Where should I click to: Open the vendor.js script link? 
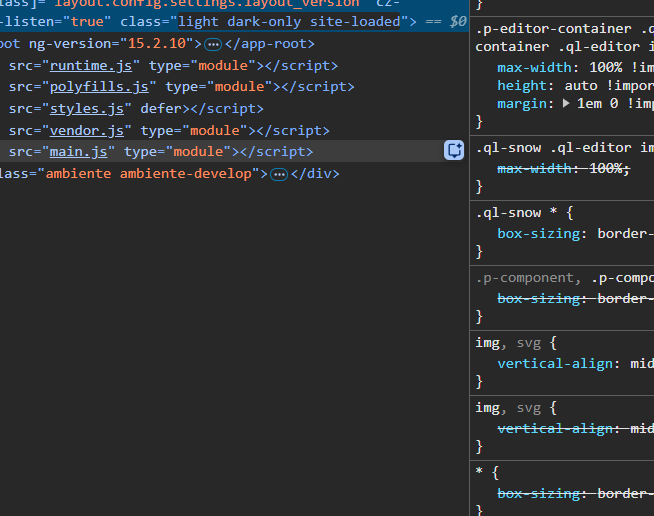87,130
